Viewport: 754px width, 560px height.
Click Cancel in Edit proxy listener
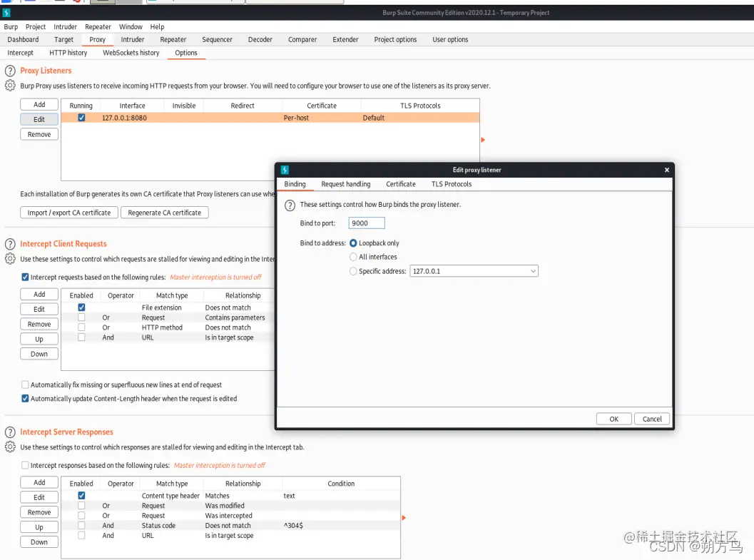click(652, 419)
